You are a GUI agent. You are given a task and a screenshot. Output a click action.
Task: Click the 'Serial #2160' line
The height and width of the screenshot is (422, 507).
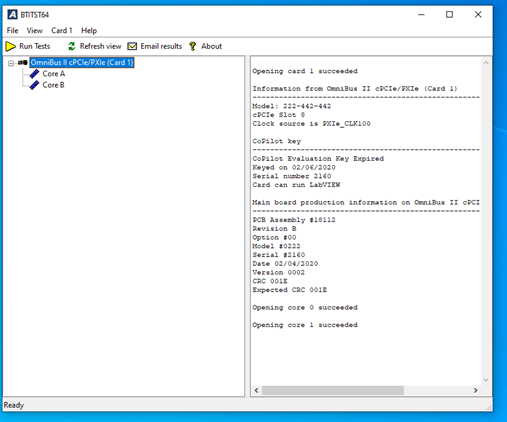pyautogui.click(x=279, y=255)
